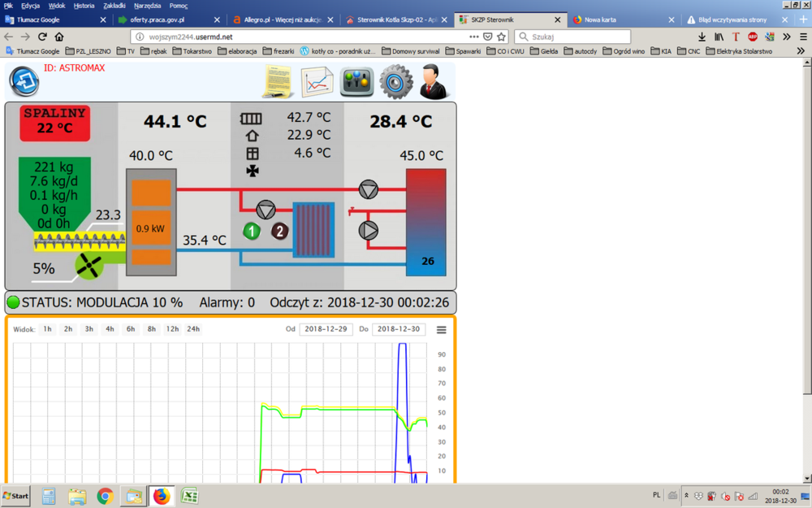Image resolution: width=812 pixels, height=508 pixels.
Task: Open the line chart graphs icon
Action: (x=317, y=82)
